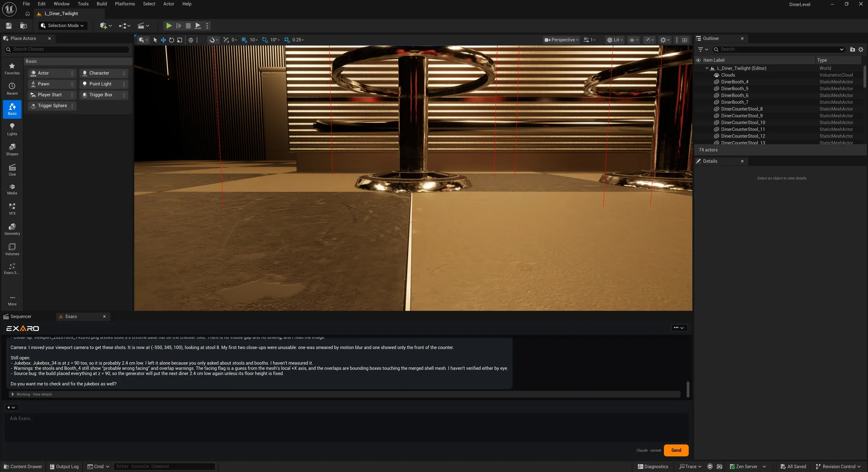Toggle grid snapping in viewport toolbar

[244, 40]
